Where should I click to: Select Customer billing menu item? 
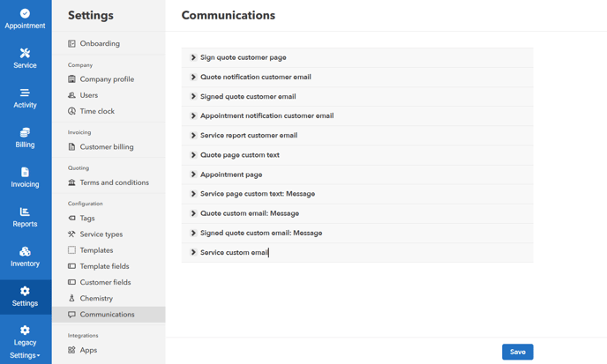pos(107,147)
